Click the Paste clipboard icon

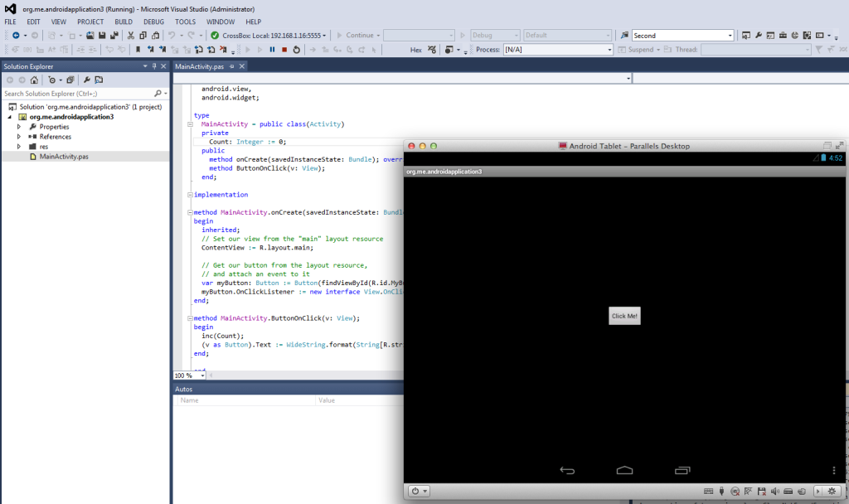155,35
